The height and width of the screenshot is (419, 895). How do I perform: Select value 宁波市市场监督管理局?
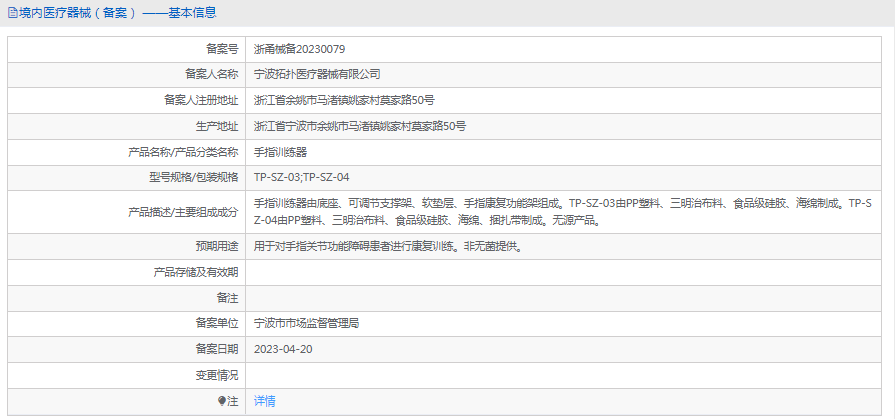[307, 324]
